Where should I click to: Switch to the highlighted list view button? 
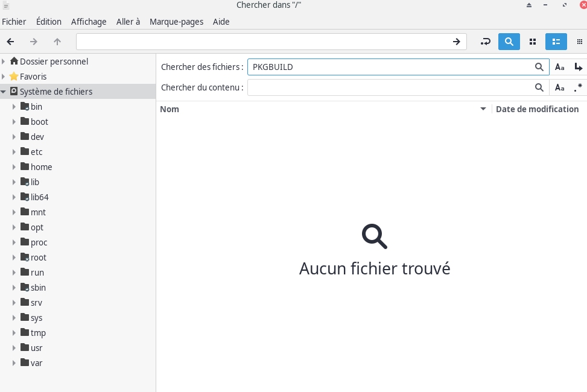(x=556, y=42)
